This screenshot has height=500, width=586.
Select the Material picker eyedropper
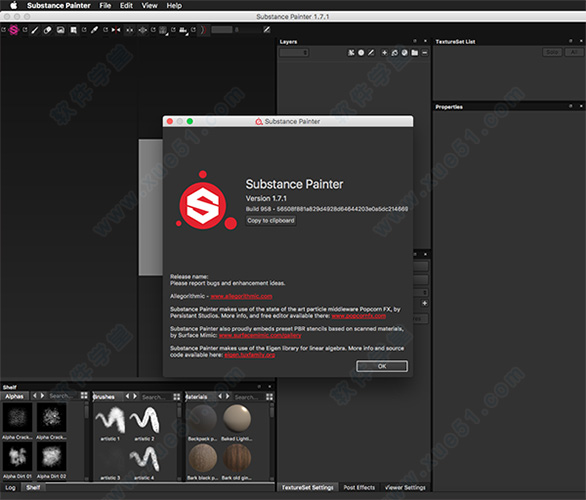click(94, 30)
